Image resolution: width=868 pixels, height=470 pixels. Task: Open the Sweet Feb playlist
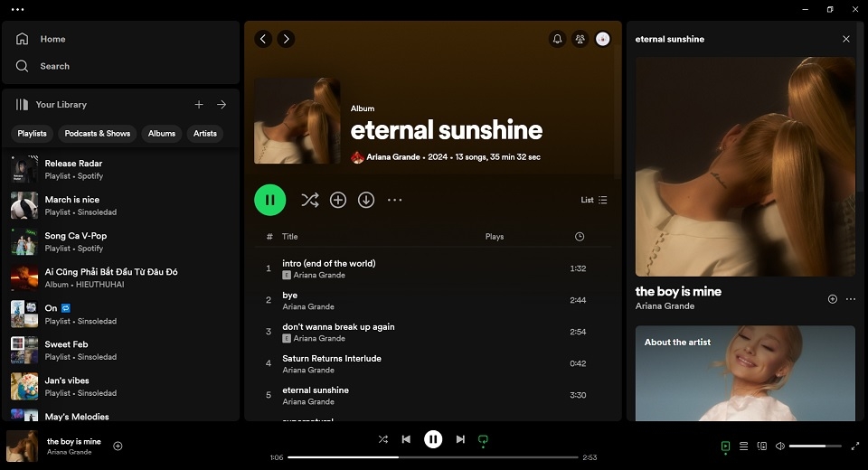[x=120, y=351]
